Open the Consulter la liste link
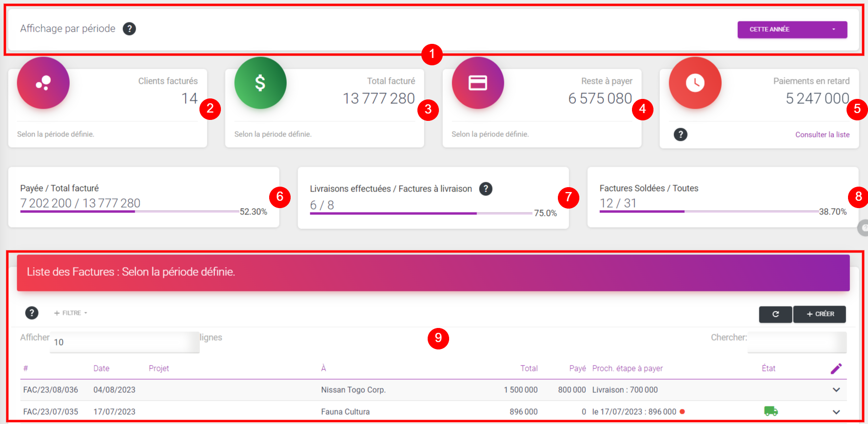 click(x=822, y=135)
